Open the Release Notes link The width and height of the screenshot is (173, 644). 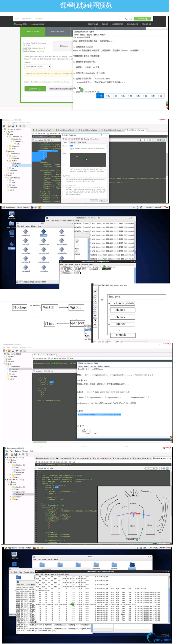pyautogui.click(x=38, y=48)
